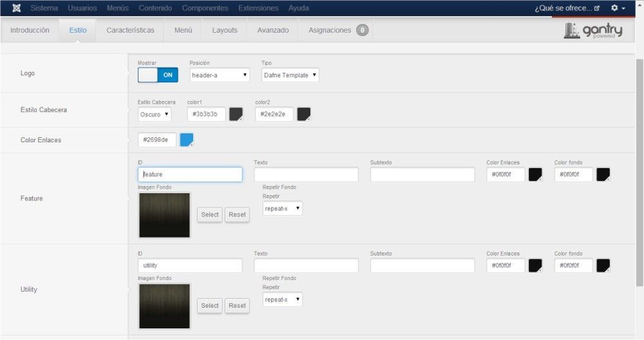Click the Feature Subtexto input field
This screenshot has width=644, height=340.
(x=422, y=174)
